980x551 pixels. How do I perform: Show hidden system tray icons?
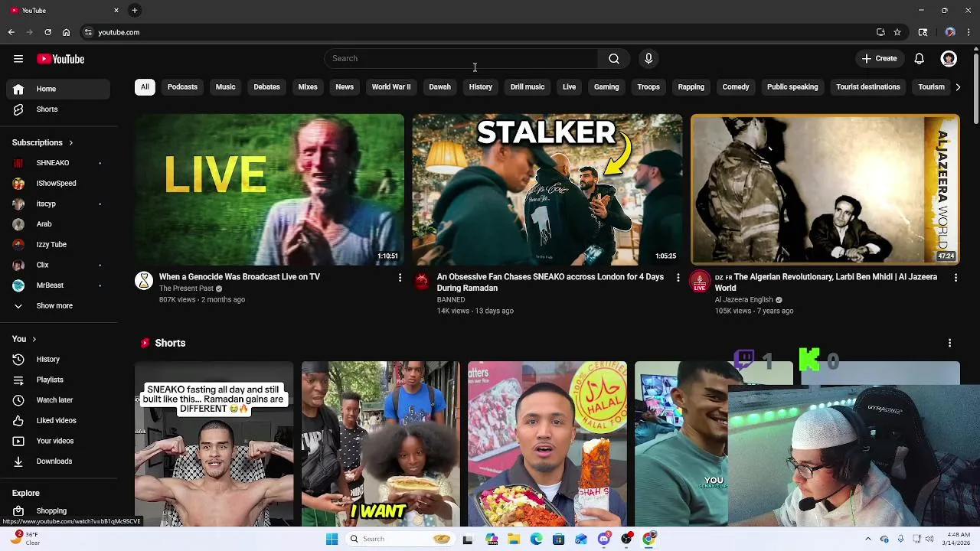point(867,539)
